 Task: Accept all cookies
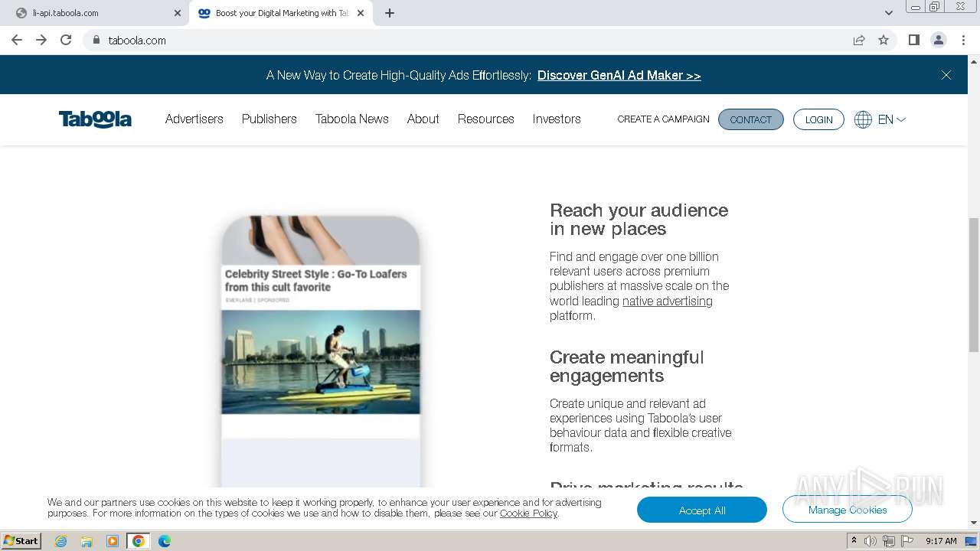(701, 510)
